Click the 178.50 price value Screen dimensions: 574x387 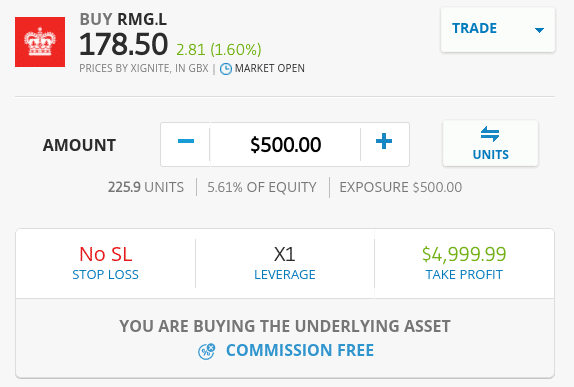123,44
